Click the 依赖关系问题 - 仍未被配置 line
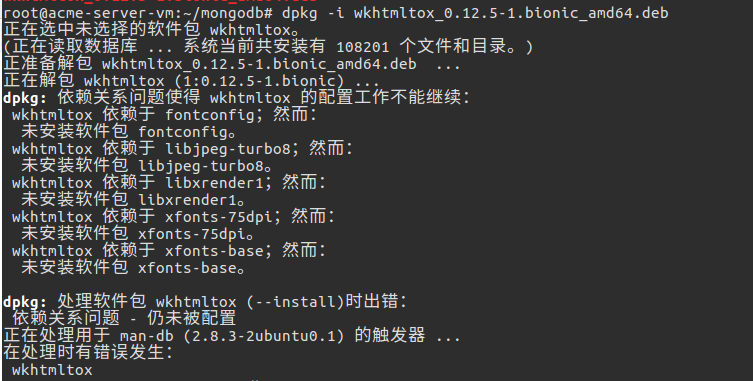The image size is (753, 381). (124, 319)
